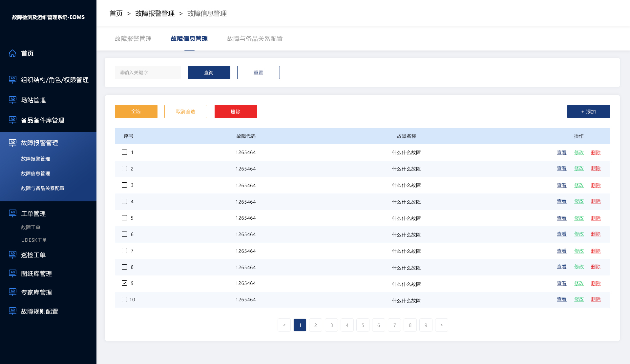Check the checkbox for row 2
The height and width of the screenshot is (364, 630).
click(124, 169)
